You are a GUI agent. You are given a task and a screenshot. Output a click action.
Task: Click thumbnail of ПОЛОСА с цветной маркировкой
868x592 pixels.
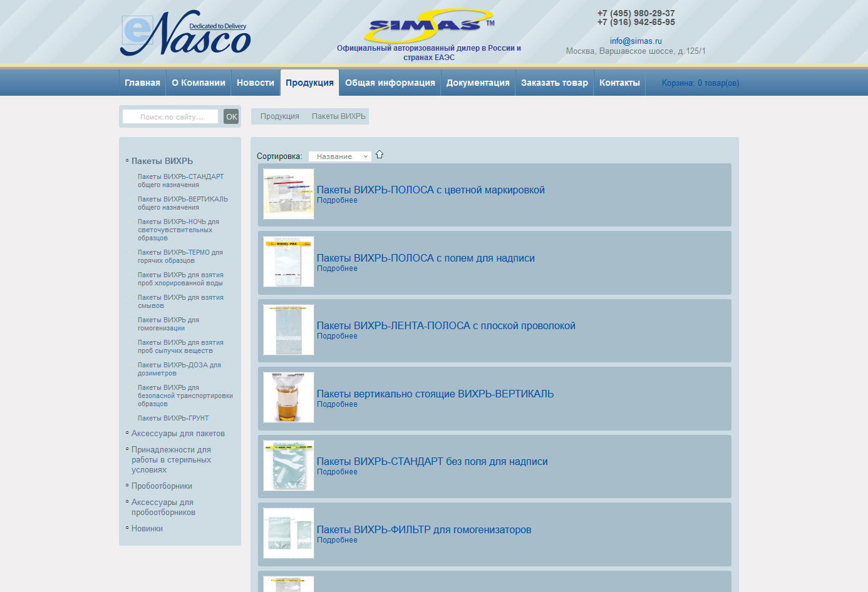tap(289, 194)
